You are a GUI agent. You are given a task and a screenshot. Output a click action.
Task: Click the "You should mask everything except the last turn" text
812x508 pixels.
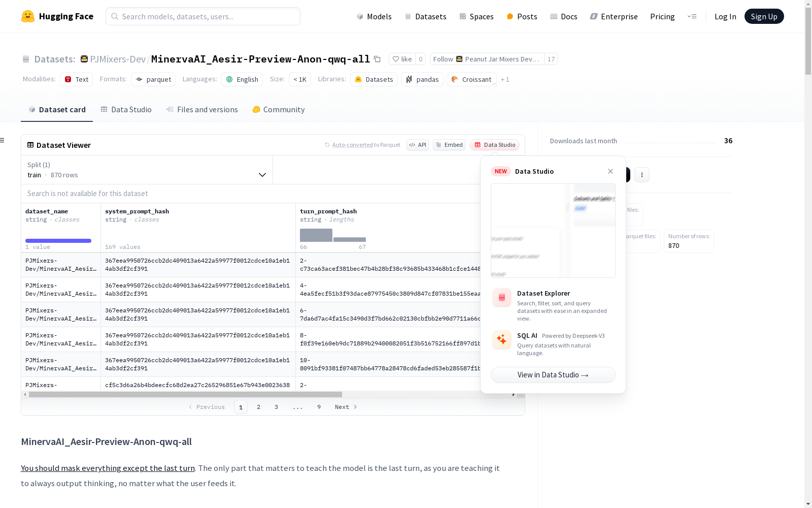(x=108, y=468)
